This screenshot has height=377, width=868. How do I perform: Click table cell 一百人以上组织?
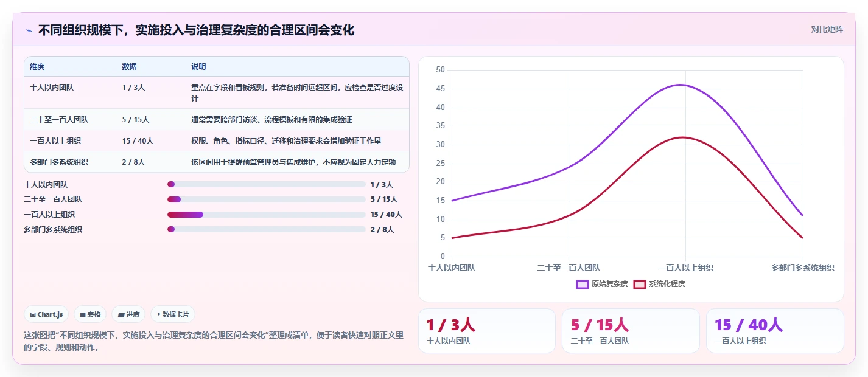coord(55,141)
